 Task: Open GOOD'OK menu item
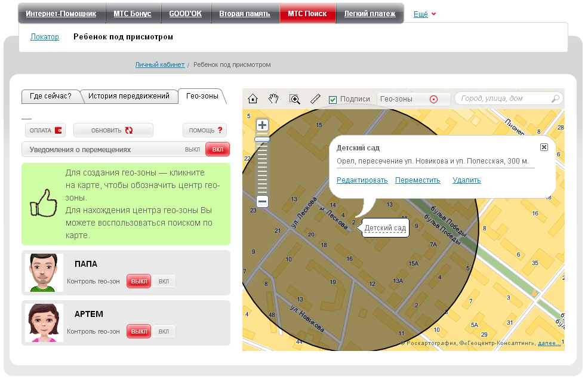[x=185, y=14]
